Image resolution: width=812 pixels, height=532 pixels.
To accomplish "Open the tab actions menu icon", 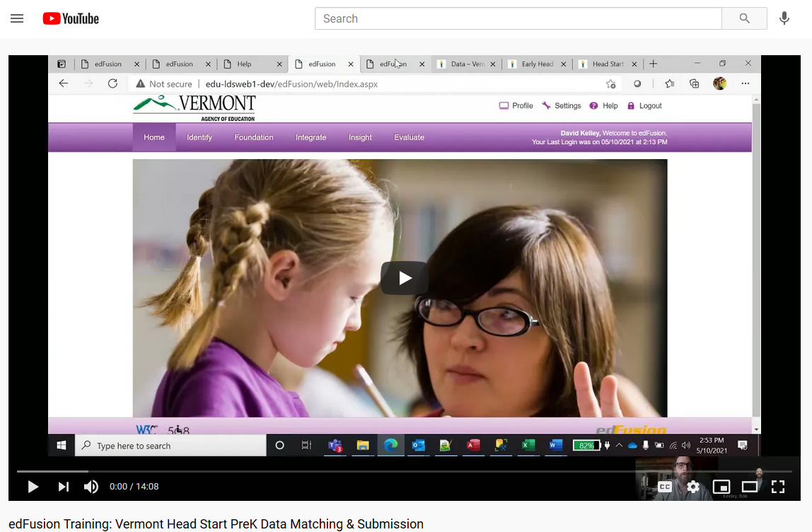I will (62, 64).
